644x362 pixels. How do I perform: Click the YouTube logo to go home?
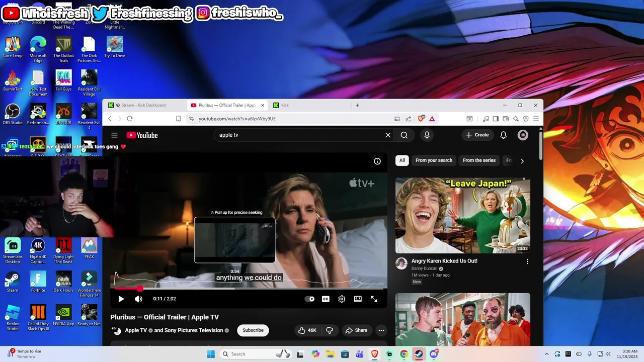point(142,135)
